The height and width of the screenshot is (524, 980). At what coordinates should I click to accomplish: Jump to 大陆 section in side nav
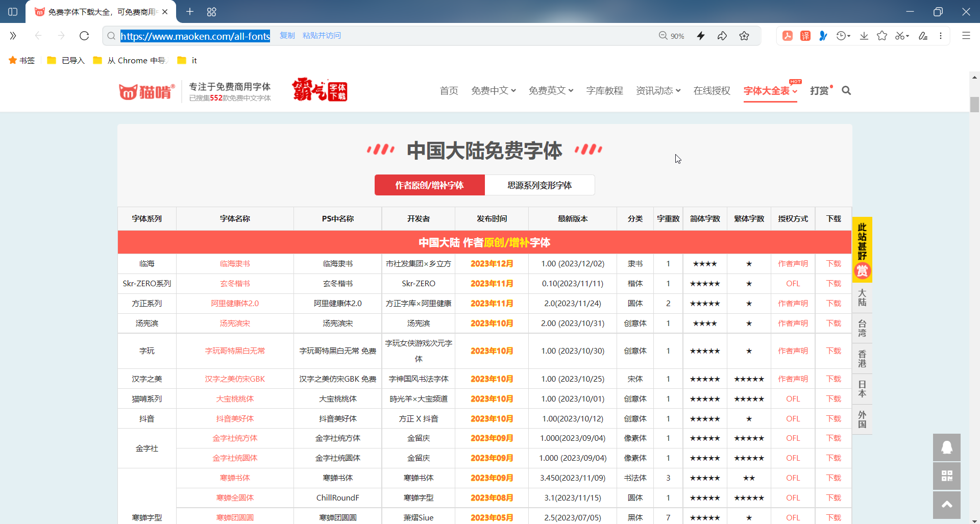point(862,297)
